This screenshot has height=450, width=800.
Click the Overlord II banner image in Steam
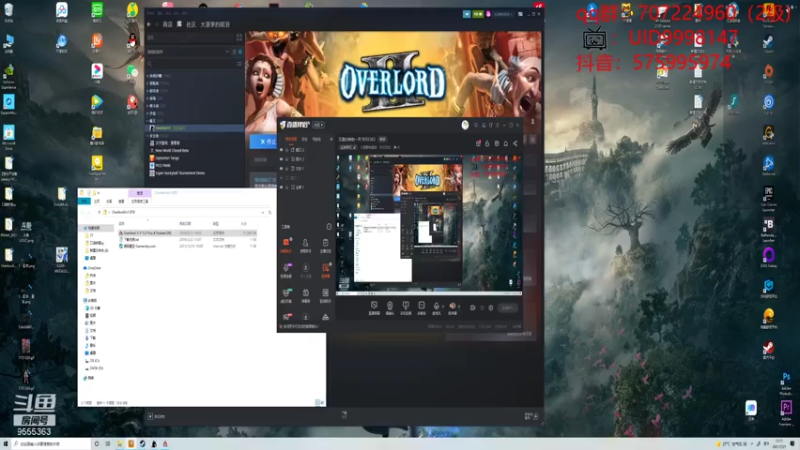(x=393, y=74)
